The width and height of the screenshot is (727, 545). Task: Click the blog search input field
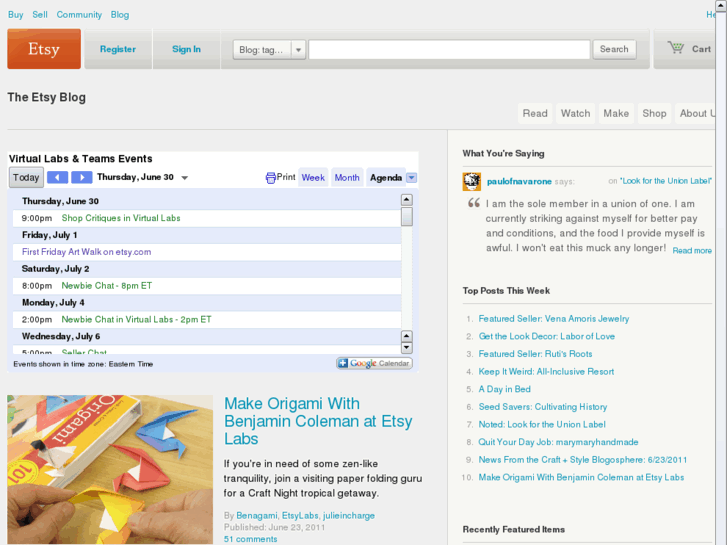pos(449,49)
